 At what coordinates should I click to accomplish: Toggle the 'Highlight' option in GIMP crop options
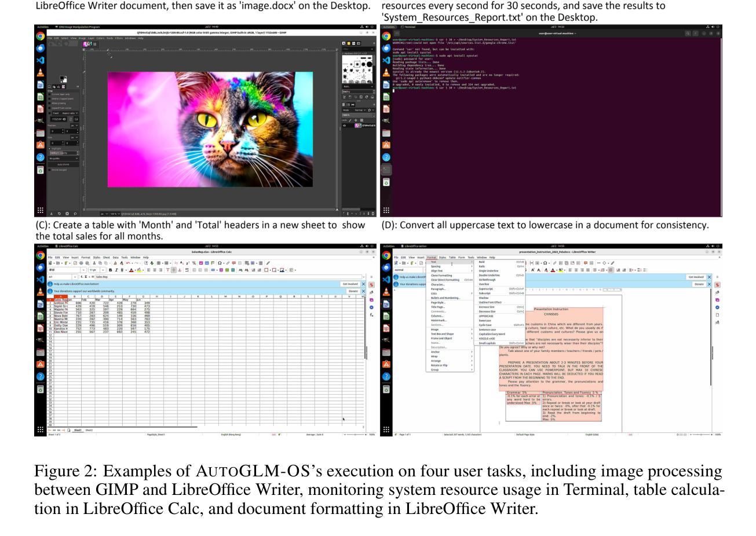pos(49,149)
